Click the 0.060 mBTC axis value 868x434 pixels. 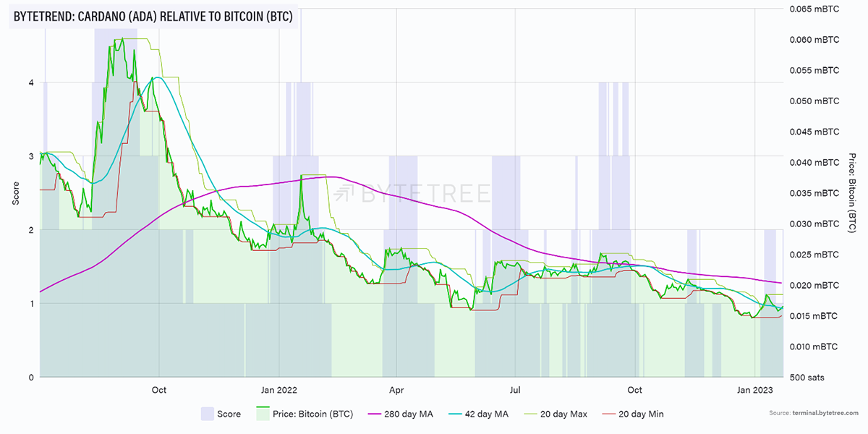tap(814, 40)
